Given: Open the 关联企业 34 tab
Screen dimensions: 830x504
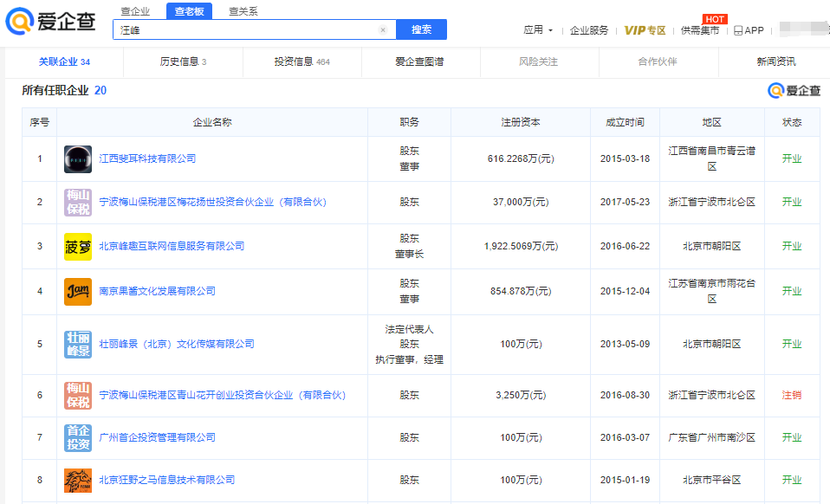Looking at the screenshot, I should [x=64, y=61].
